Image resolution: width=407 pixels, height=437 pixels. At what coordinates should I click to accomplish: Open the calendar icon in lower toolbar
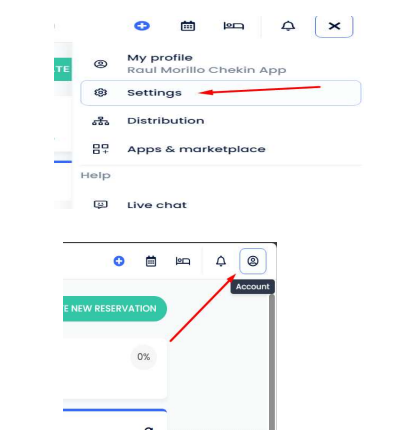click(x=151, y=261)
